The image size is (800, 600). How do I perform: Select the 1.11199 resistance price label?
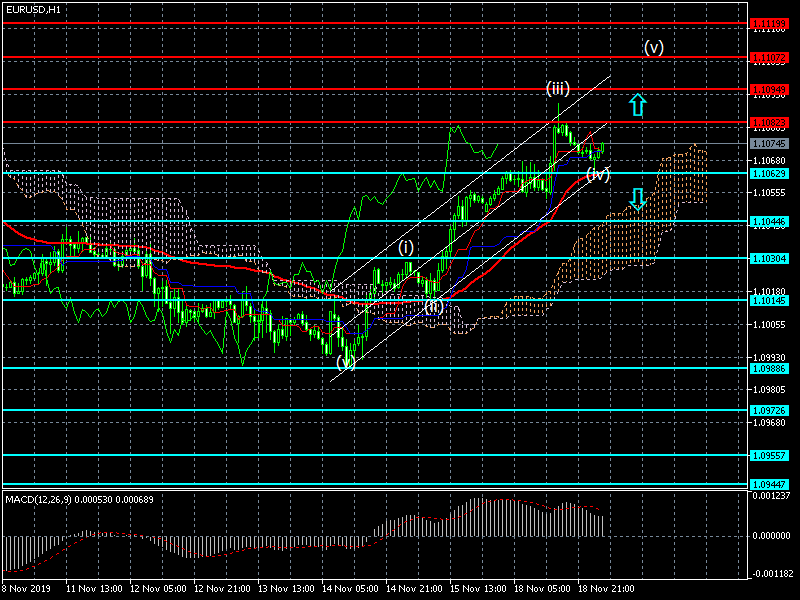(769, 23)
